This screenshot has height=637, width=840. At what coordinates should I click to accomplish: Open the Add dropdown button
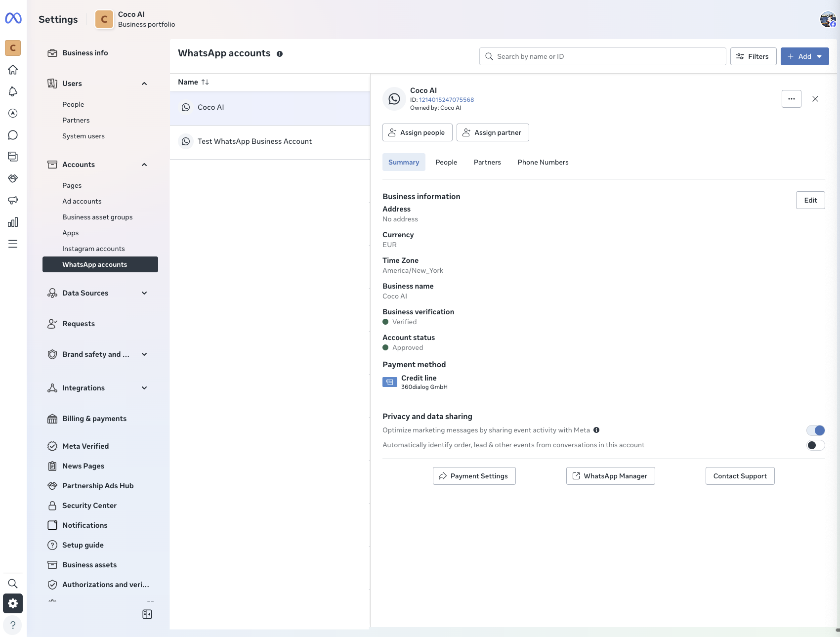point(804,56)
